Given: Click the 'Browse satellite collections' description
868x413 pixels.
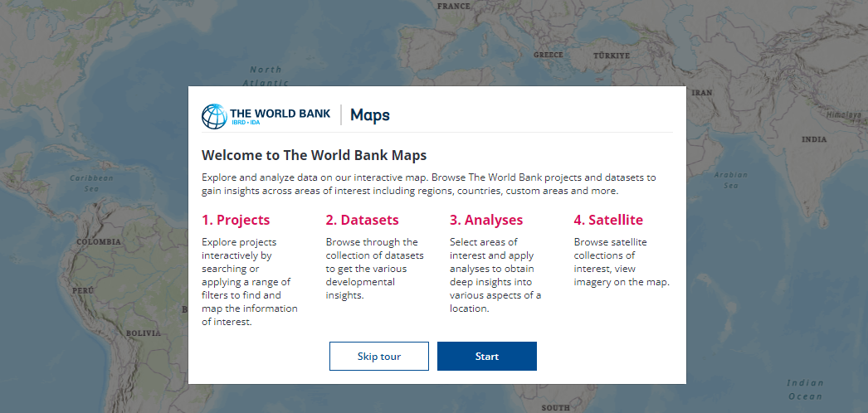Looking at the screenshot, I should [622, 261].
